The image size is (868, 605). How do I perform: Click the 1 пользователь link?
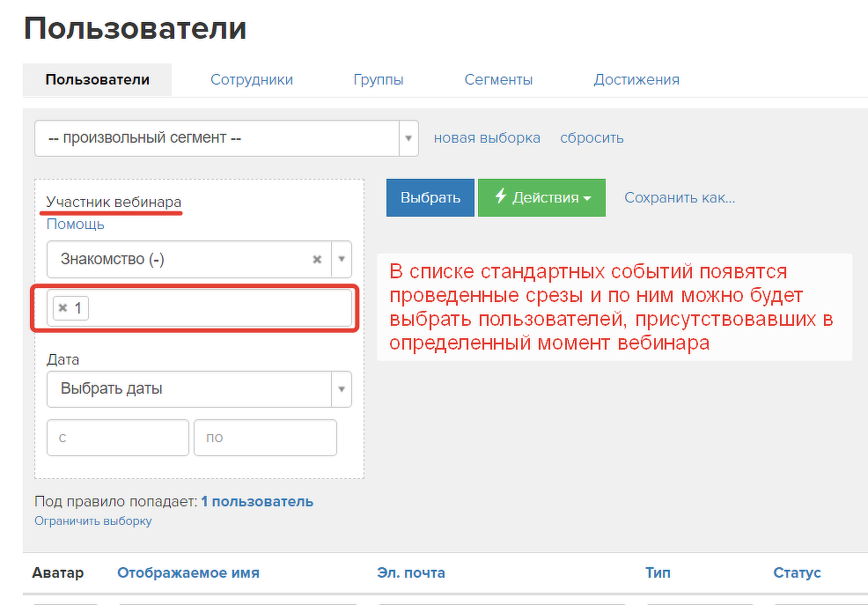click(x=257, y=501)
